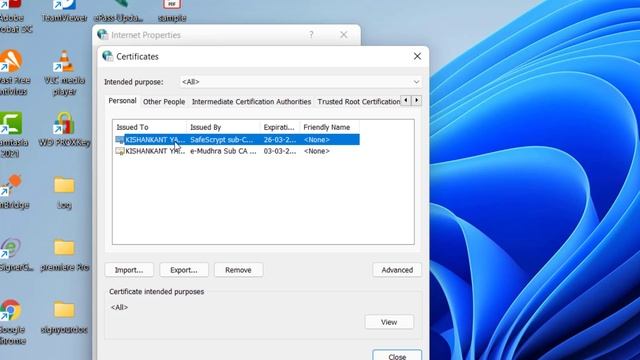
Task: Open the signyourdoc folder
Action: [64, 318]
